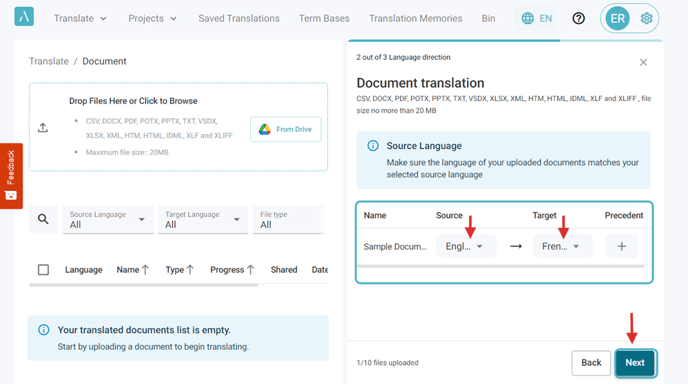Click the horizontal scrollbar under the documents table

pos(143,285)
